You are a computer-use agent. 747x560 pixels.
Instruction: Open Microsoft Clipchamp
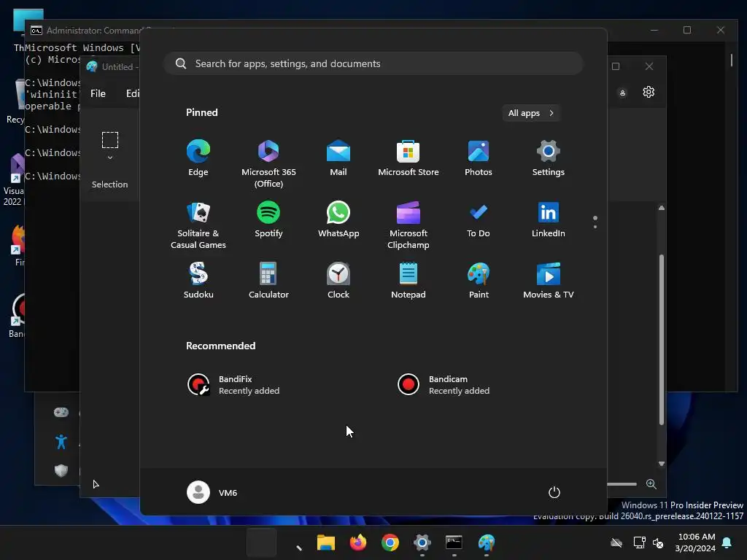click(x=409, y=225)
